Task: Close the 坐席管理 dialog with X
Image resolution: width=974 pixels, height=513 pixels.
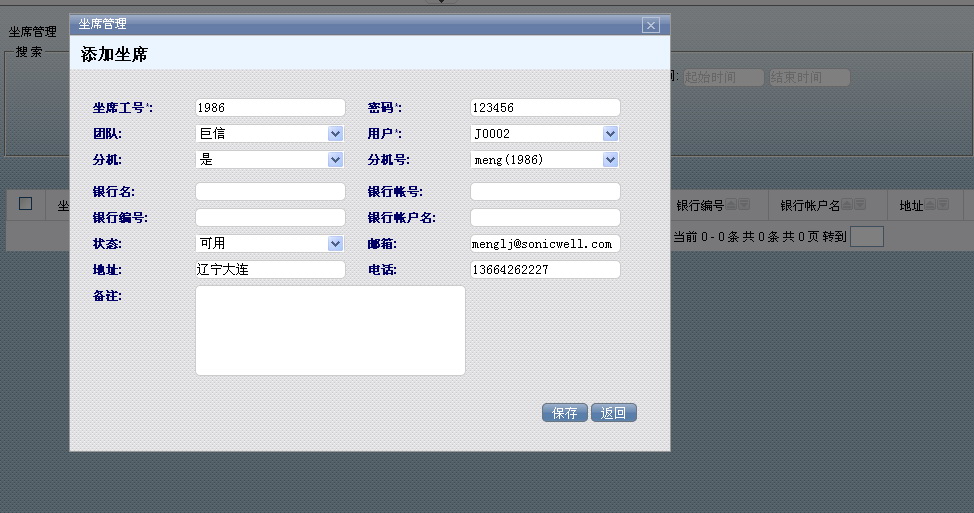Action: pyautogui.click(x=650, y=25)
